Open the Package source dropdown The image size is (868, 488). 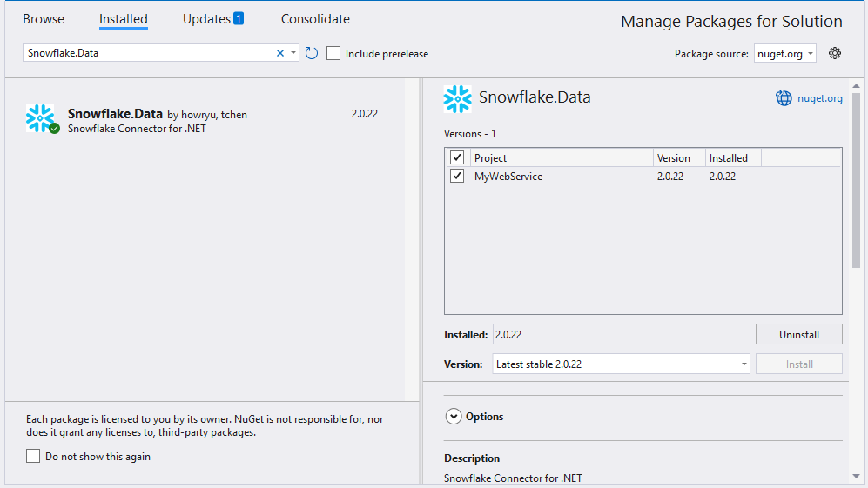[784, 54]
